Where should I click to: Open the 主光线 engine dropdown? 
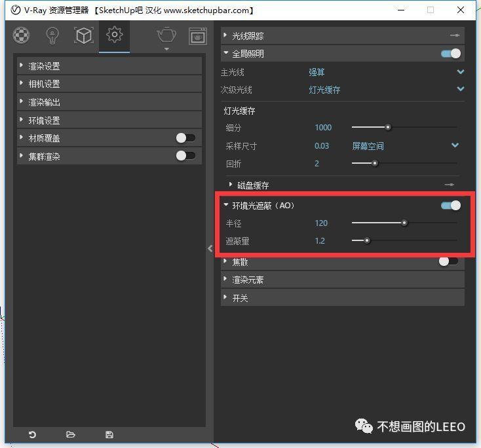pos(461,72)
